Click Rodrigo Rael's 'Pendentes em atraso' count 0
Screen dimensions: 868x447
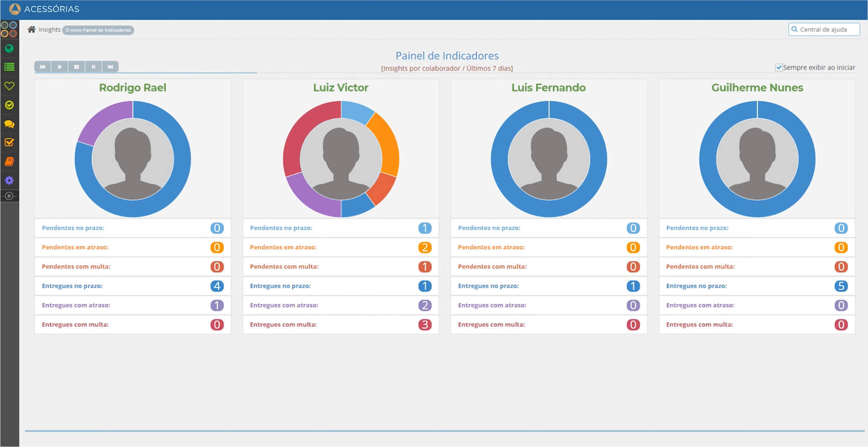(x=217, y=248)
